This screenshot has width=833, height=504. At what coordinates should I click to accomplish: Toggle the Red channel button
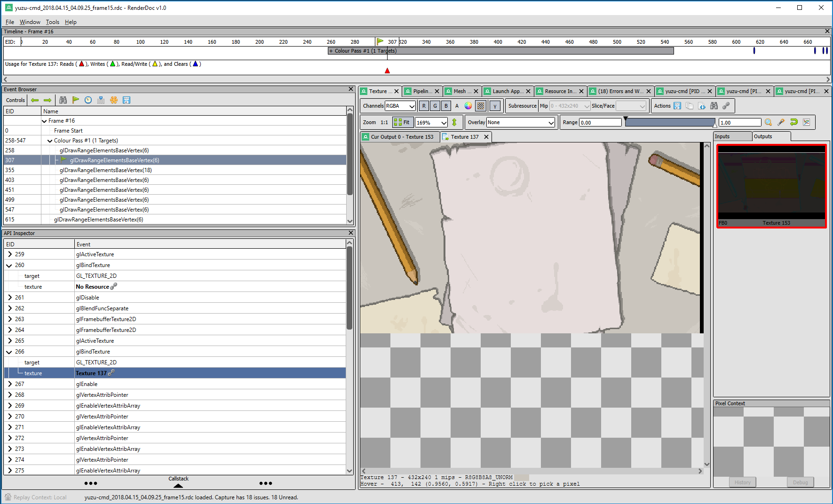[424, 106]
